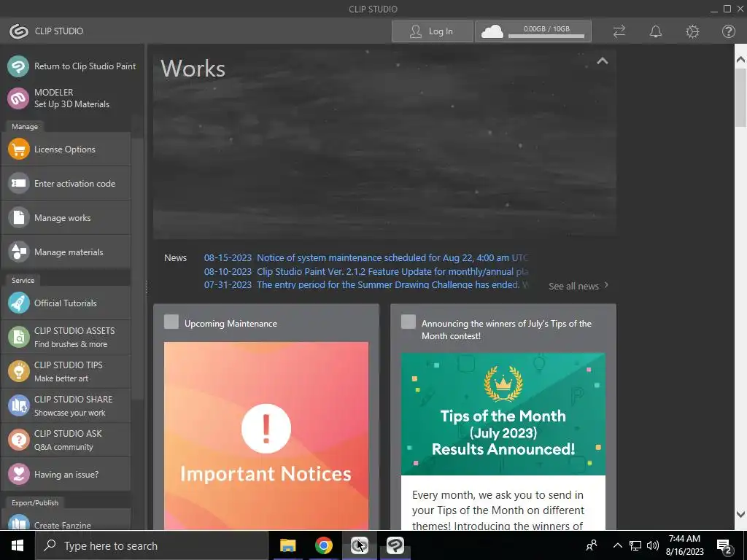Open Return to Clip Studio Paint
747x560 pixels.
coord(72,66)
